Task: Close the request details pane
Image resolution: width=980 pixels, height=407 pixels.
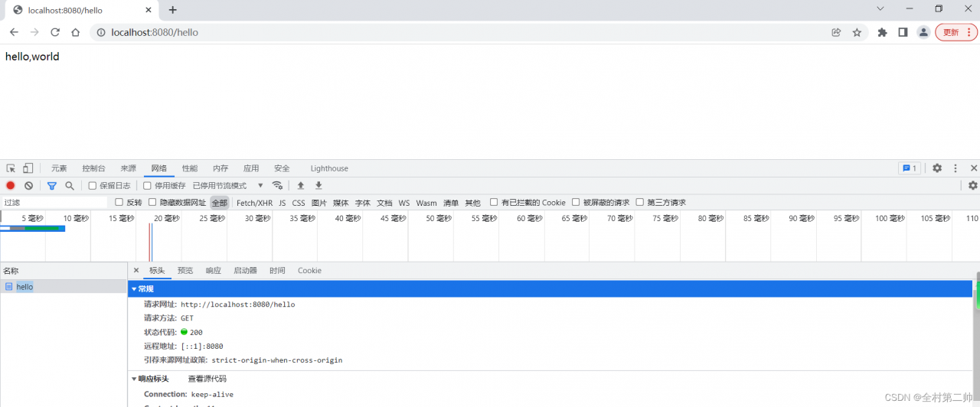Action: 136,270
